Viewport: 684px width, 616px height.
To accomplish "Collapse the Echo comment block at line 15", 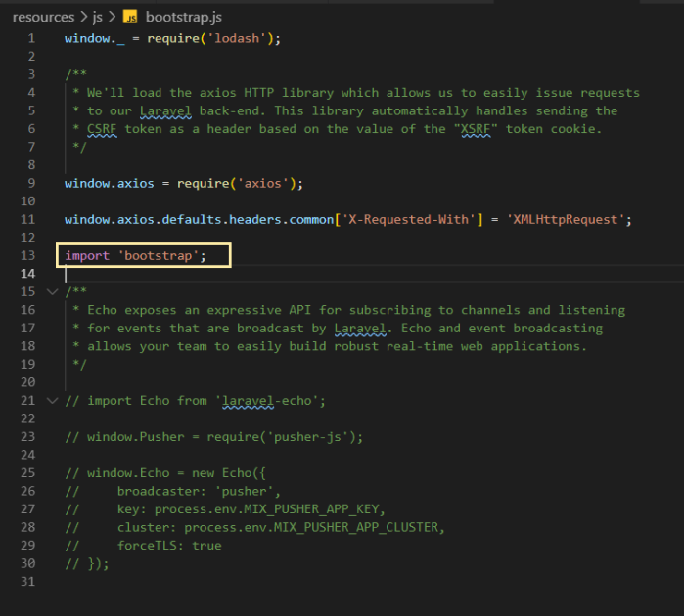I will (x=52, y=291).
